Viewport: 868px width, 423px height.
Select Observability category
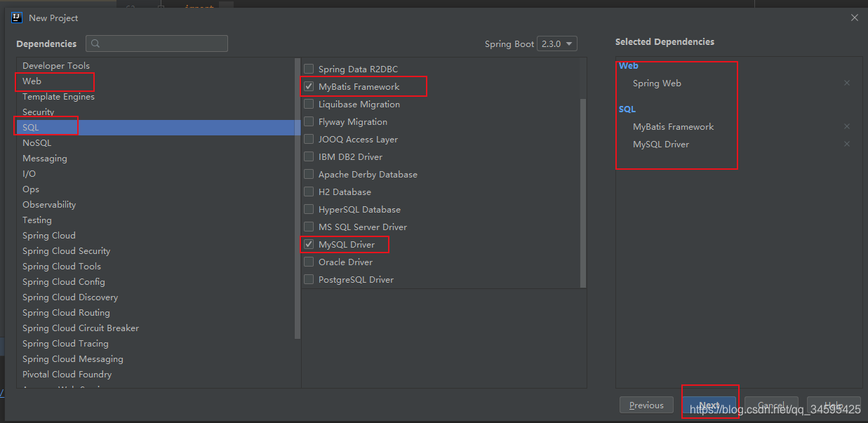click(156, 204)
